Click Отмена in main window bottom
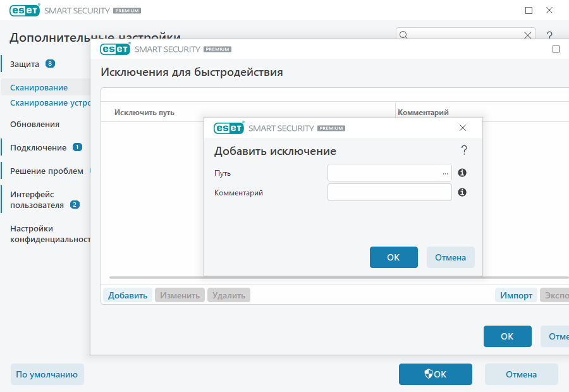Viewport: 569px width, 392px height. 521,374
